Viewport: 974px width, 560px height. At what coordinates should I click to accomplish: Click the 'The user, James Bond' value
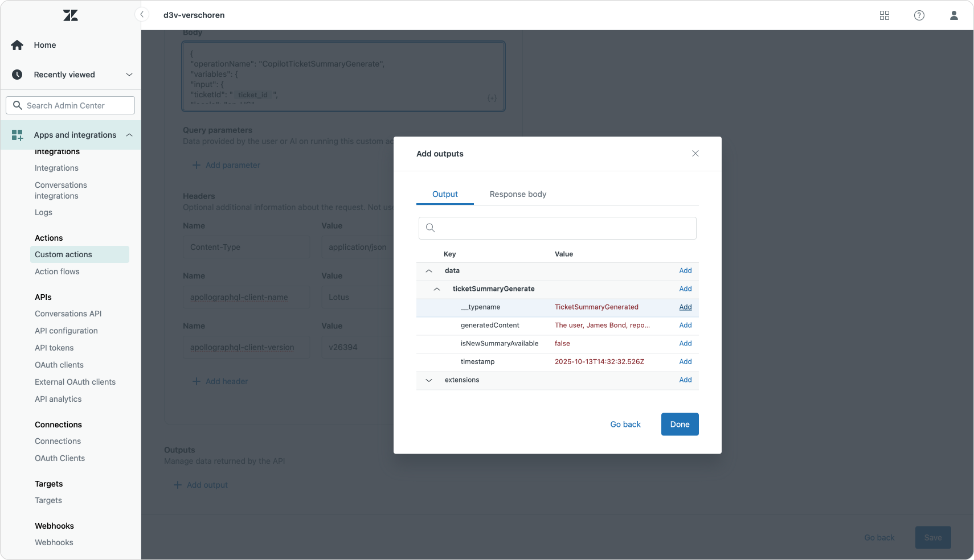602,326
